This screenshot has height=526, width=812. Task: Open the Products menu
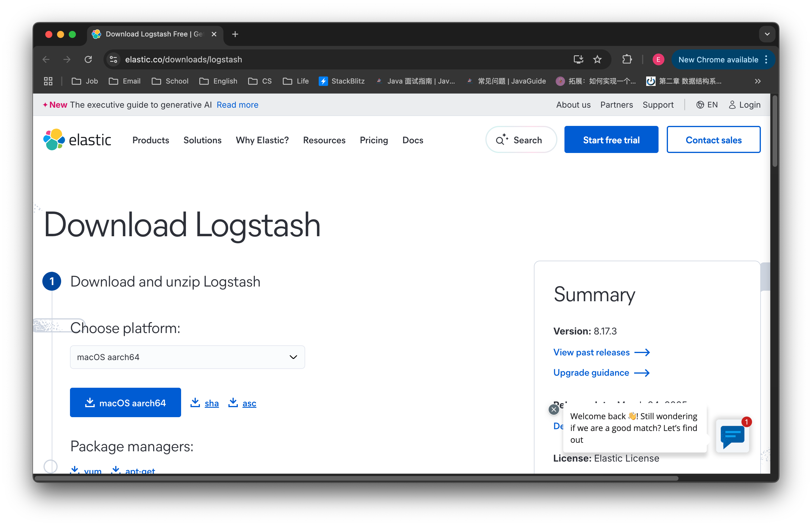coord(151,140)
